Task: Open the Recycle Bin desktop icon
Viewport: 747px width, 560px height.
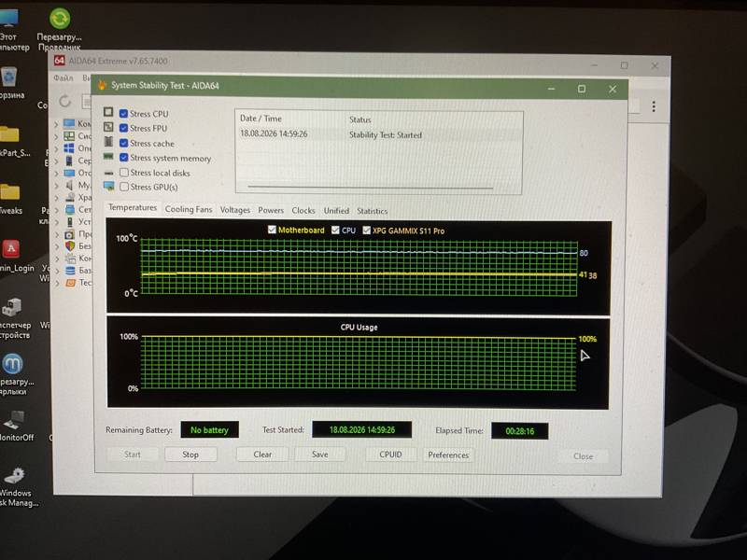Action: [9, 77]
